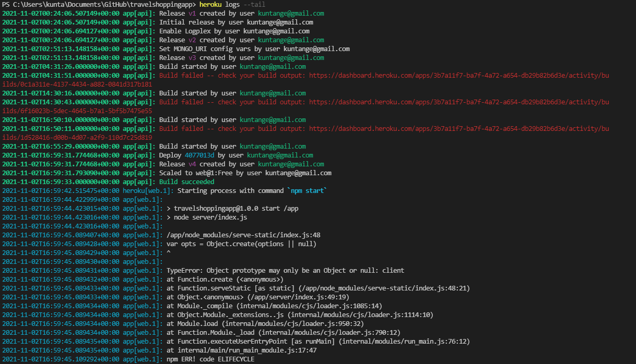Click the 'v1' release version text
This screenshot has width=636, height=364.
tap(192, 13)
